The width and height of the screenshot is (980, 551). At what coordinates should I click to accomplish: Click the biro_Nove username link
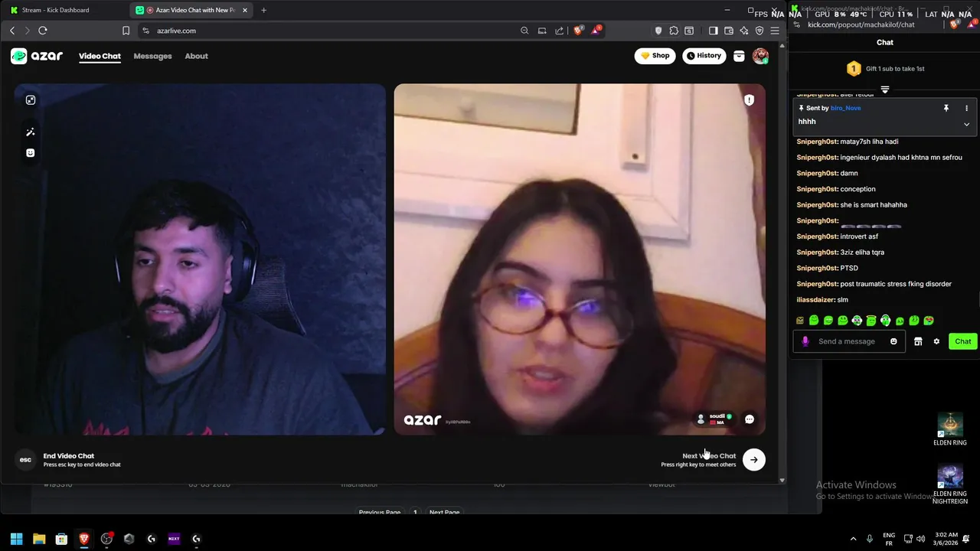pos(846,108)
